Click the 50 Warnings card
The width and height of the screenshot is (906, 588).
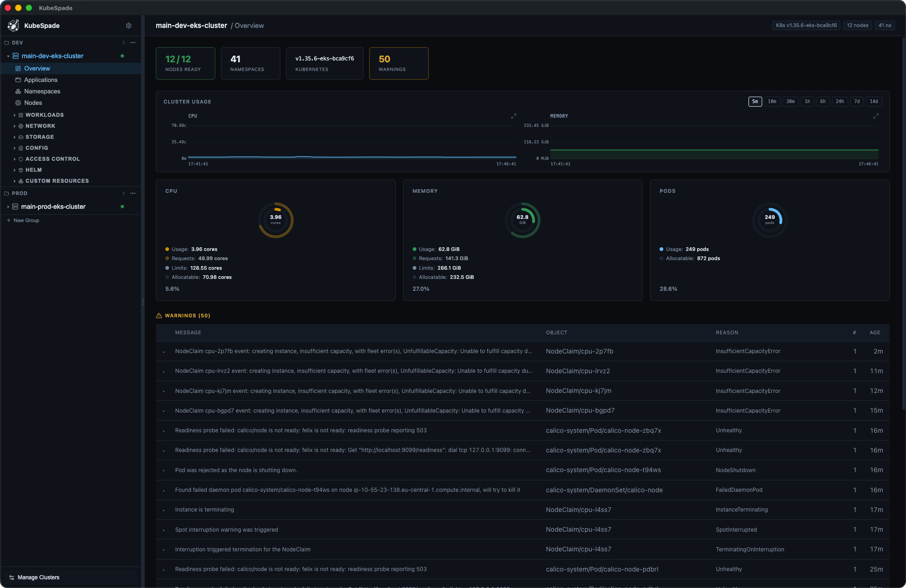pyautogui.click(x=399, y=63)
